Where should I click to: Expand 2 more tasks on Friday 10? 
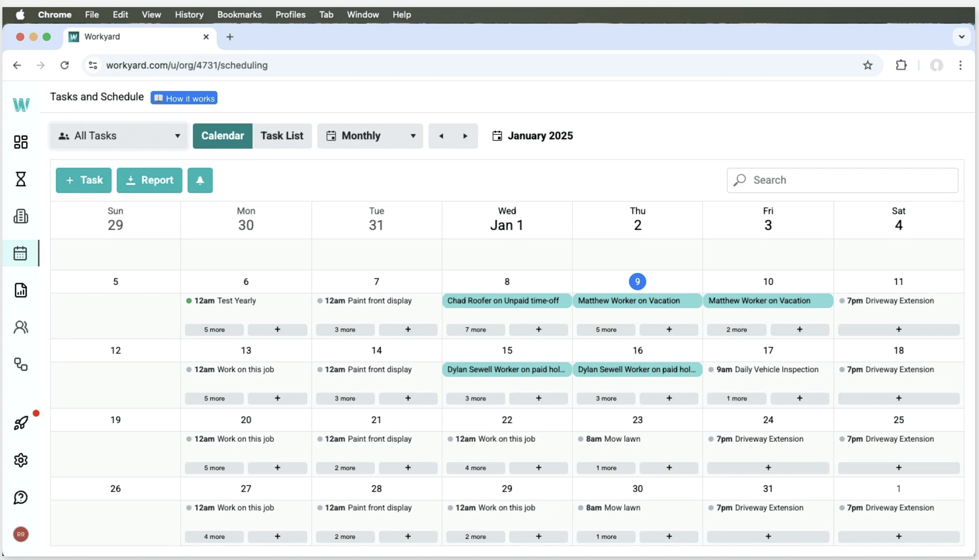coord(736,329)
